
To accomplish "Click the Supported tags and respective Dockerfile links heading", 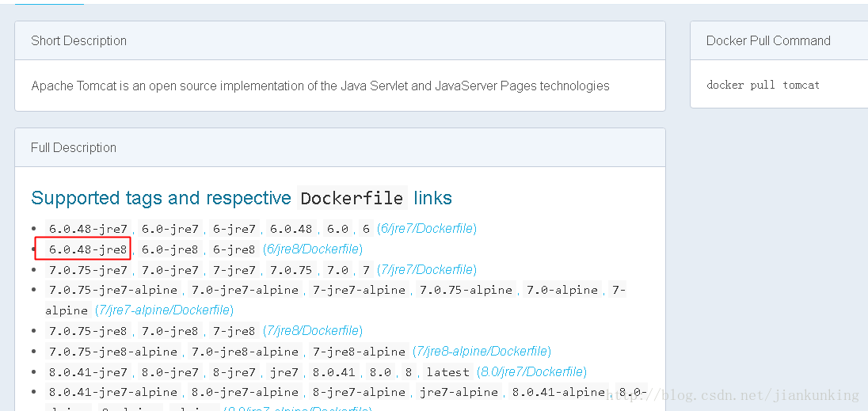I will coord(242,197).
